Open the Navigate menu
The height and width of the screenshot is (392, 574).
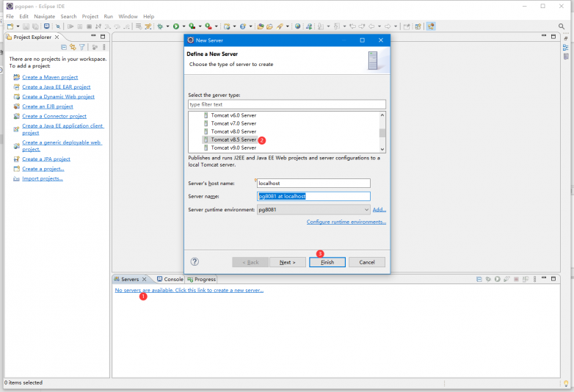(x=44, y=16)
